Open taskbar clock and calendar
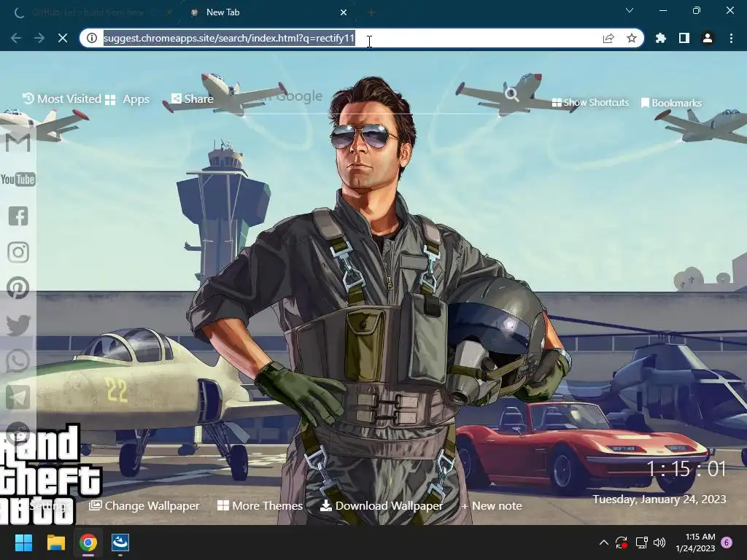 695,542
